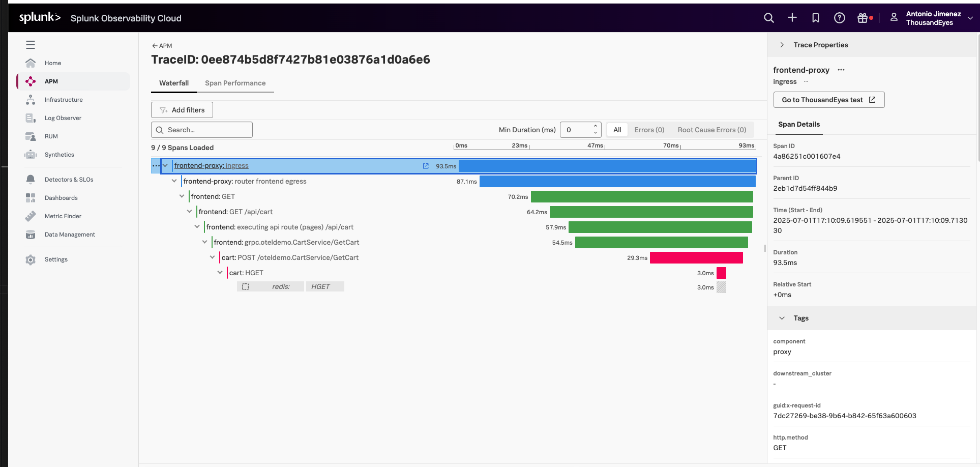The image size is (980, 467).
Task: Collapse the frontend: GET span row
Action: click(182, 196)
